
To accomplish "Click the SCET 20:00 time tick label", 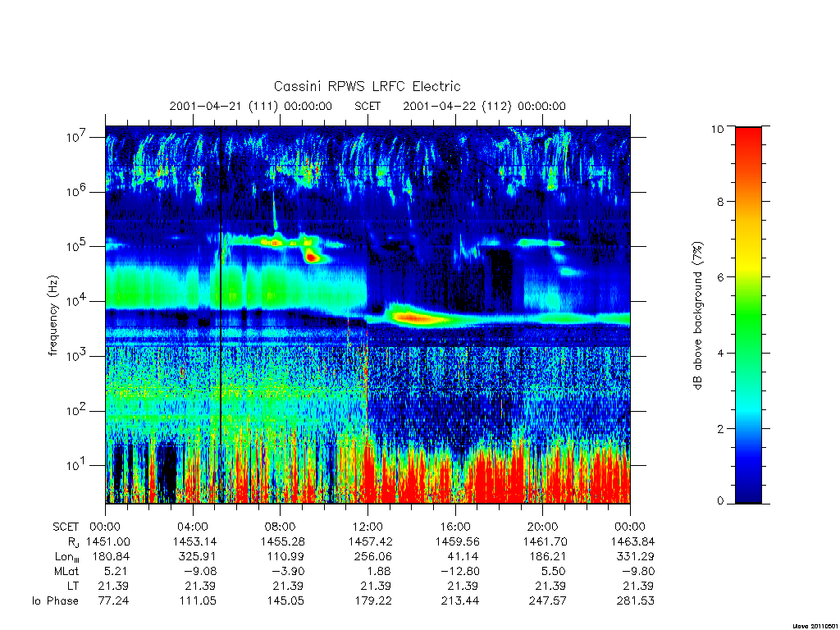I will (543, 527).
